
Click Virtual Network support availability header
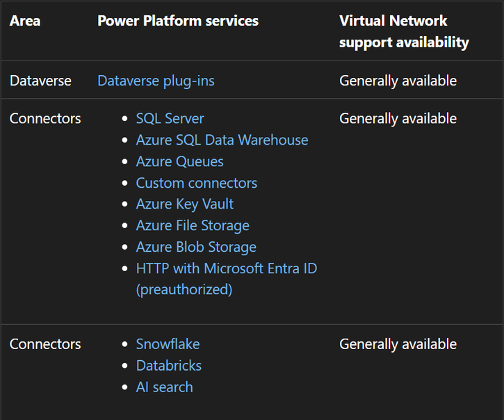(x=403, y=31)
